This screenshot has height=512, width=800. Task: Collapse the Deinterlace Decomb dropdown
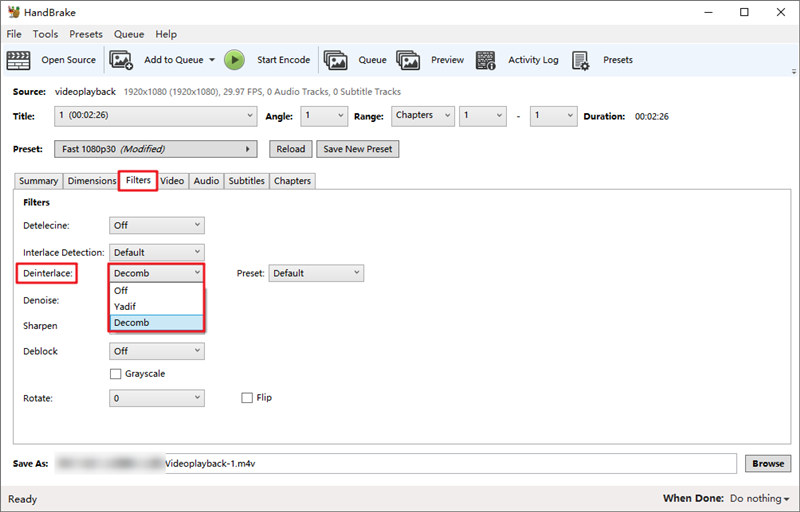(x=156, y=273)
